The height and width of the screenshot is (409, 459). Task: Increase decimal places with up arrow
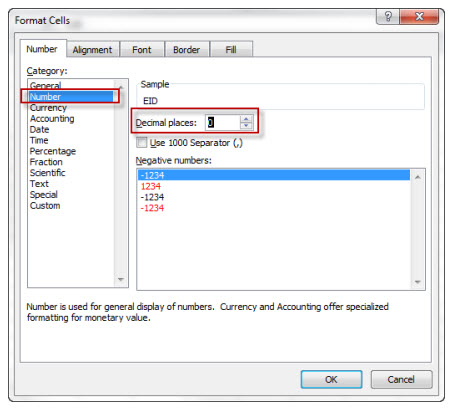(246, 119)
